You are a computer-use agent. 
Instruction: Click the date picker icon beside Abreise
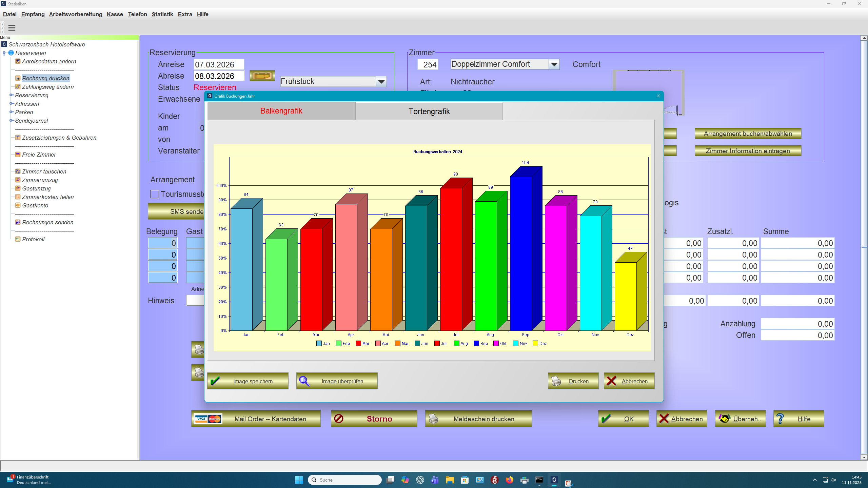[x=262, y=76]
